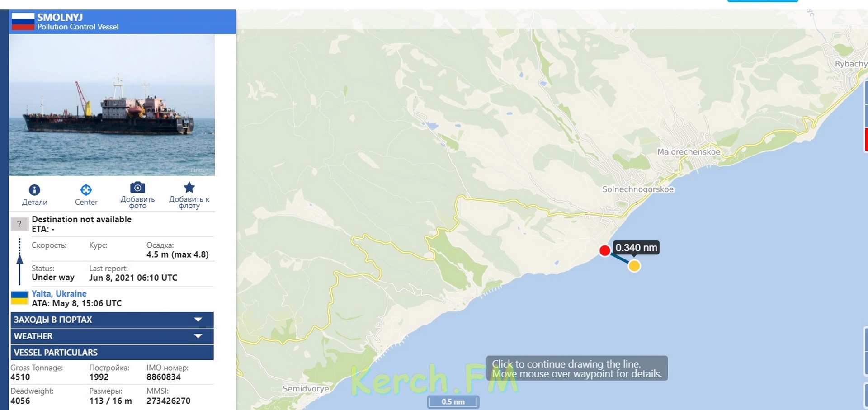Click the question mark destination icon
This screenshot has height=410, width=868.
19,224
